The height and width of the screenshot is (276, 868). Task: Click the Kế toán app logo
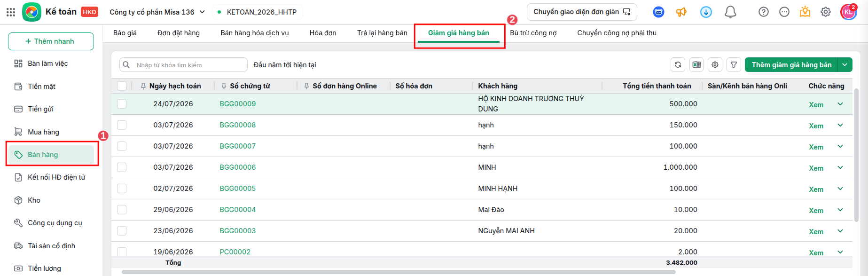click(31, 12)
